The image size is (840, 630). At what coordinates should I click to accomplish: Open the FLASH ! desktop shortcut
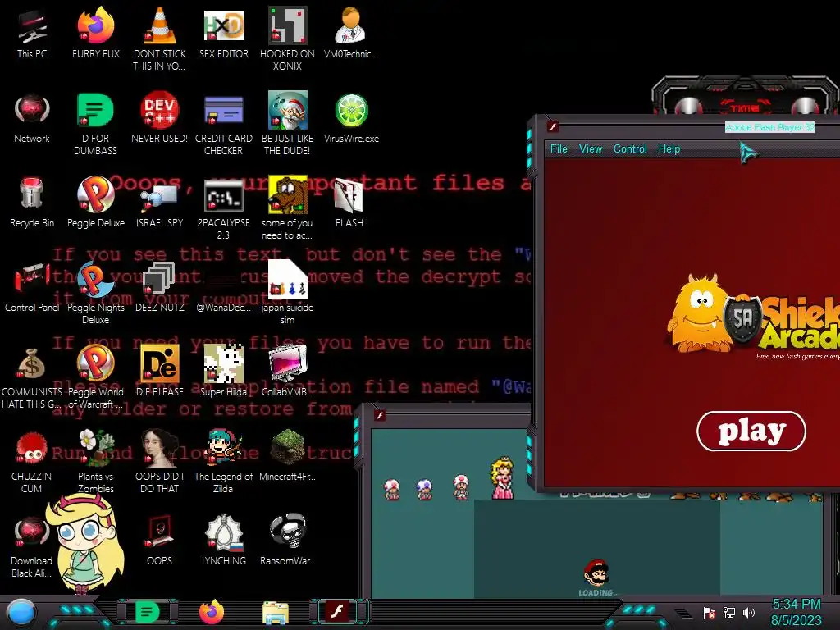(x=350, y=195)
